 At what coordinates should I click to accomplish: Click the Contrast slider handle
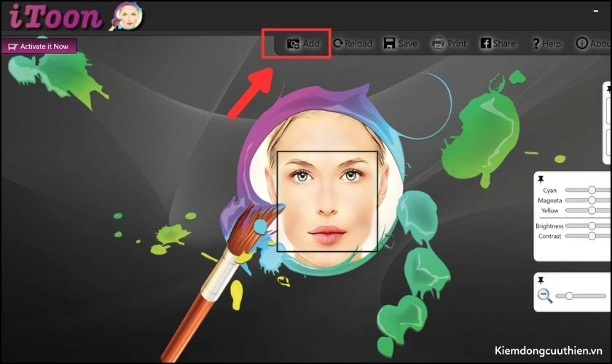[592, 236]
